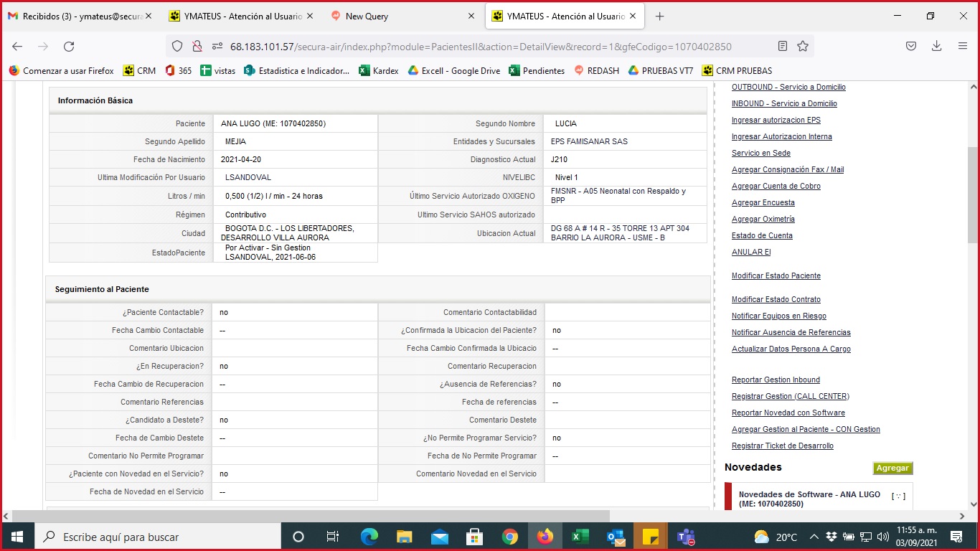
Task: Bookmark this page with the star icon
Action: [803, 47]
